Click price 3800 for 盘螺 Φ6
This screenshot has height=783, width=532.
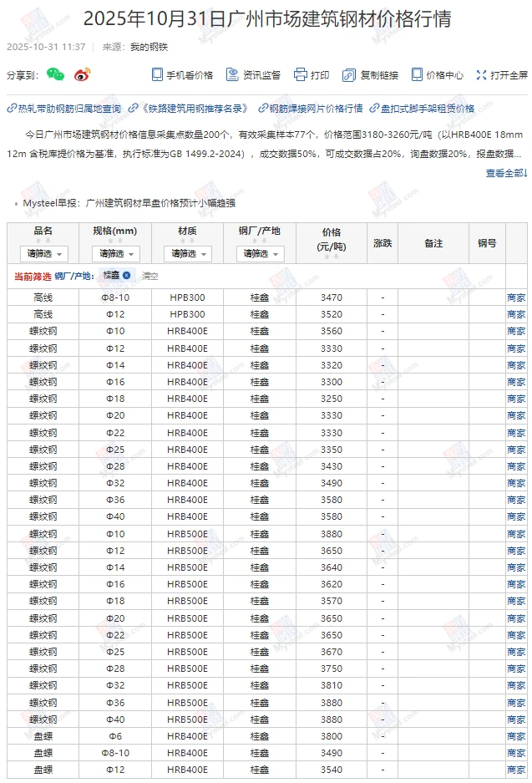(x=332, y=736)
